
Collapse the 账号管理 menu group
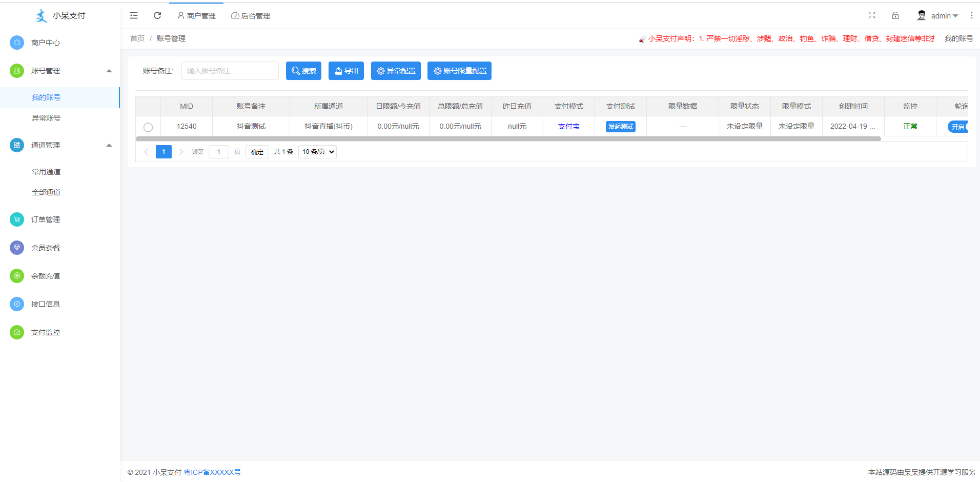pyautogui.click(x=109, y=71)
